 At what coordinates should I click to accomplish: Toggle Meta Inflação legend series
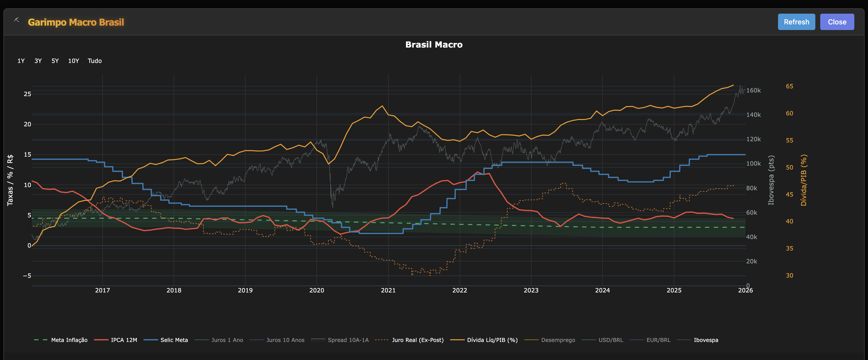point(69,340)
